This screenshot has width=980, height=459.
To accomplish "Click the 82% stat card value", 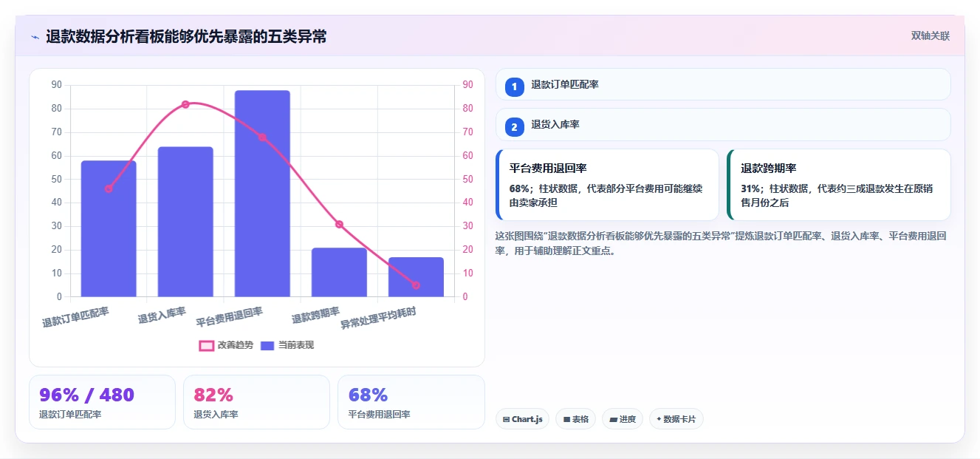I will 213,395.
